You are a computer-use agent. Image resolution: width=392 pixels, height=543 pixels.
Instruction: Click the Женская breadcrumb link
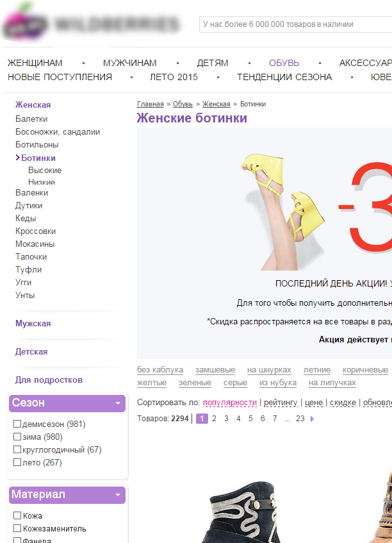pyautogui.click(x=216, y=104)
